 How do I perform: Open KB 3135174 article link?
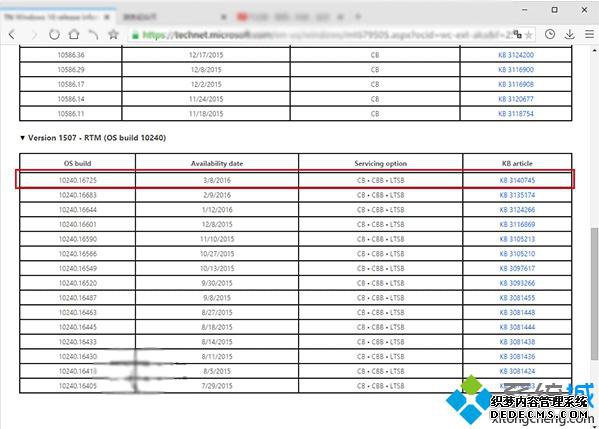click(x=517, y=195)
